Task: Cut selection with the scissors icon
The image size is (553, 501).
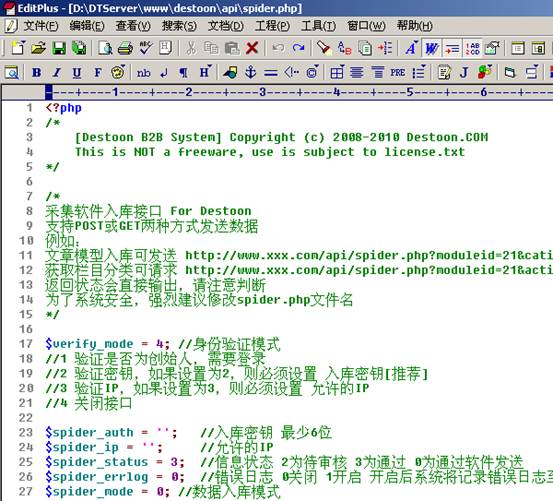Action: (191, 48)
